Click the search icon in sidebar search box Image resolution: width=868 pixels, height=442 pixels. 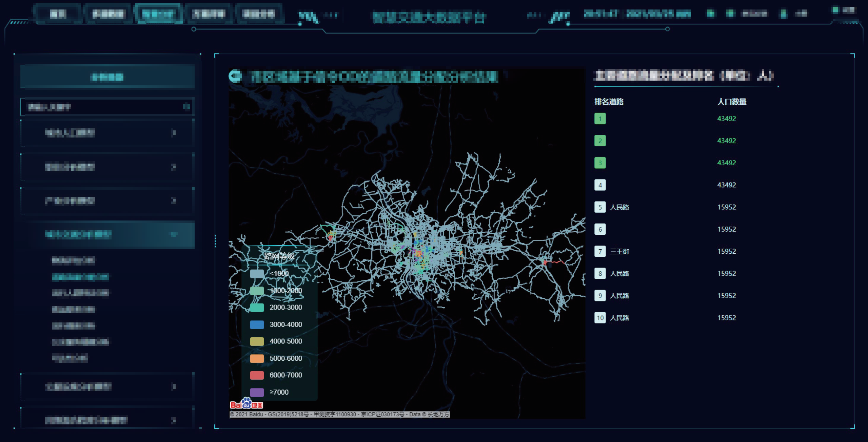pyautogui.click(x=186, y=107)
